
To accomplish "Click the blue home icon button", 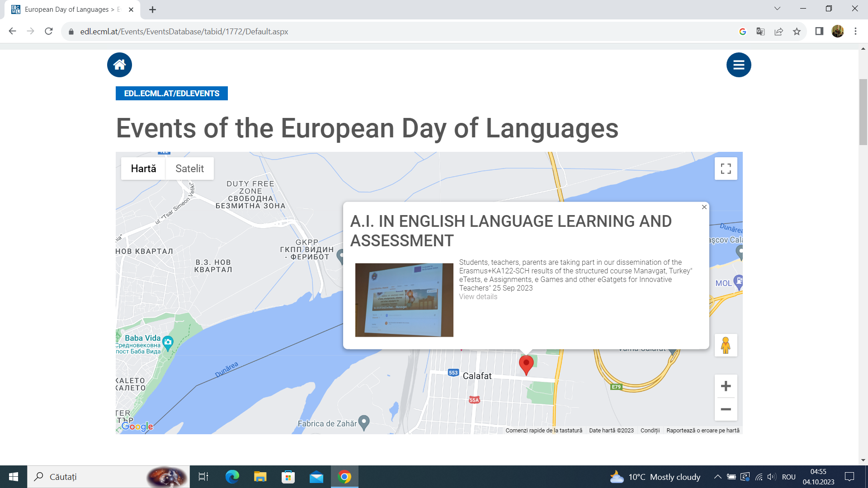I will pos(119,65).
